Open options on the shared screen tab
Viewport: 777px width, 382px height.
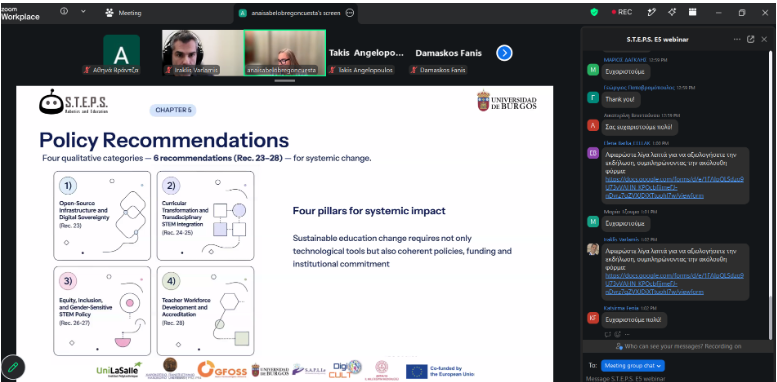click(x=349, y=13)
